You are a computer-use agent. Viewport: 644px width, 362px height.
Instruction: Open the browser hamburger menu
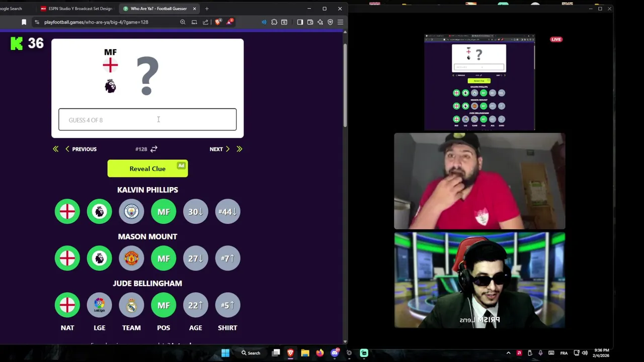(x=340, y=22)
